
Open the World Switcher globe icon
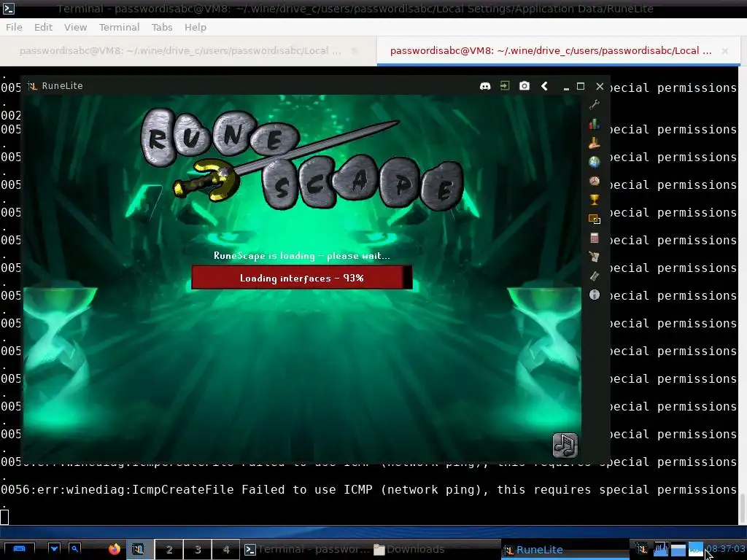tap(594, 162)
